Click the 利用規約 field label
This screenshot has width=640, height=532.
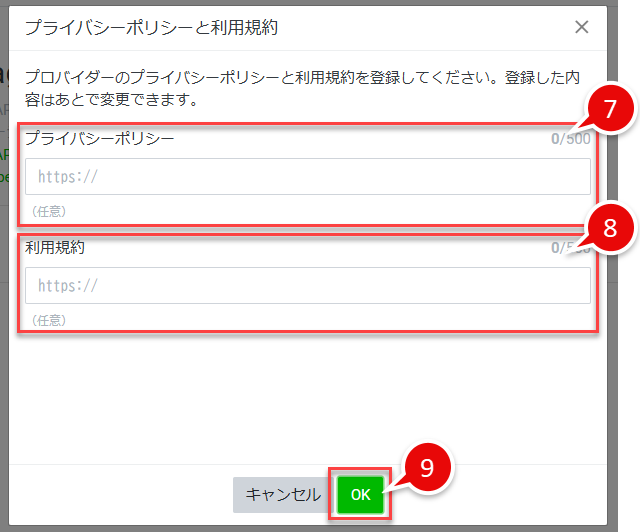click(55, 247)
